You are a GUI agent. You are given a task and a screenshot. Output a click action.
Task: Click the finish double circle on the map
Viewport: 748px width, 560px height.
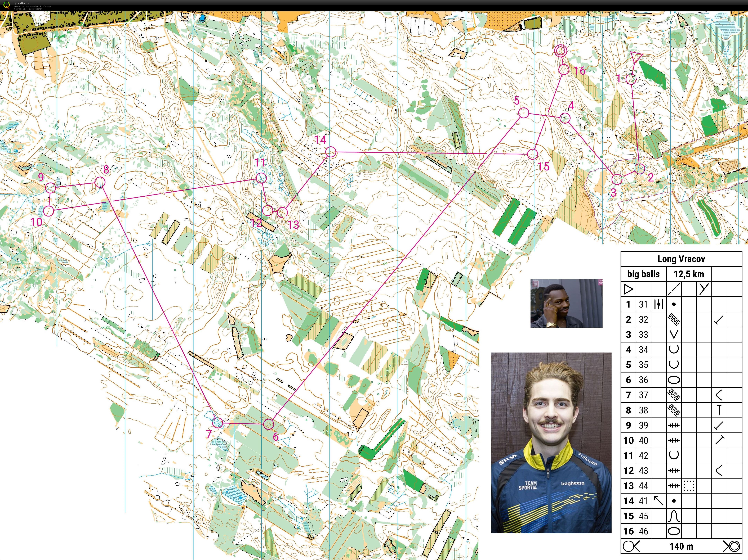point(561,51)
